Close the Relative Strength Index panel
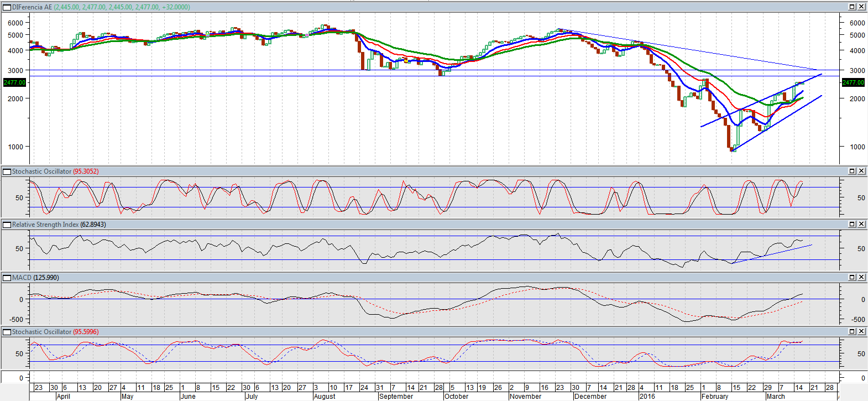868x401 pixels. tap(861, 224)
